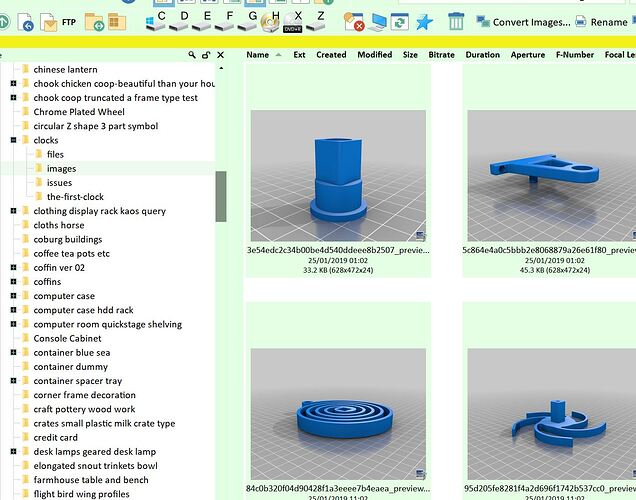Sort by the Aperture column
The height and width of the screenshot is (500, 636).
tap(528, 55)
